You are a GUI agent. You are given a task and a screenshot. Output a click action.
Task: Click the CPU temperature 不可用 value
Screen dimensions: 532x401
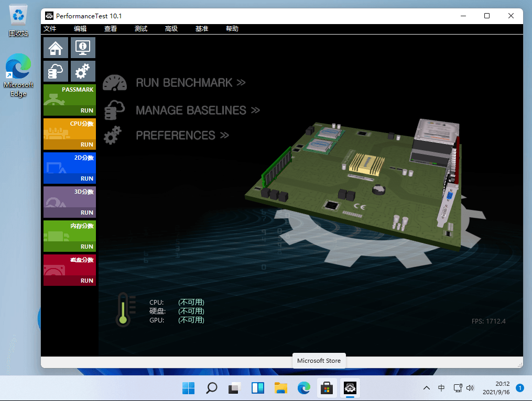(191, 302)
